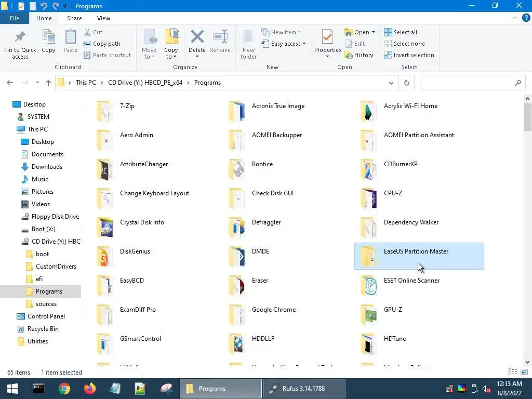Go back with the left arrow
The image size is (532, 399).
coord(10,83)
